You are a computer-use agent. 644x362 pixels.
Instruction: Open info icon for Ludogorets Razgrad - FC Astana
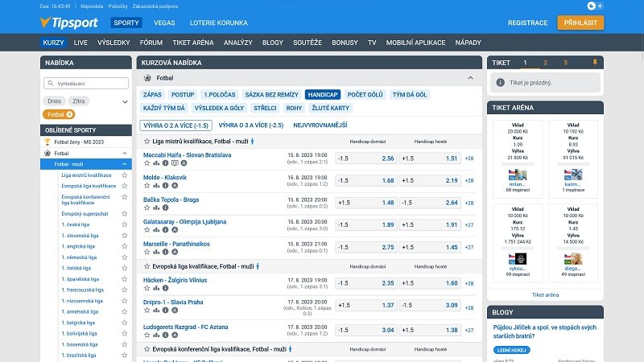[x=165, y=335]
